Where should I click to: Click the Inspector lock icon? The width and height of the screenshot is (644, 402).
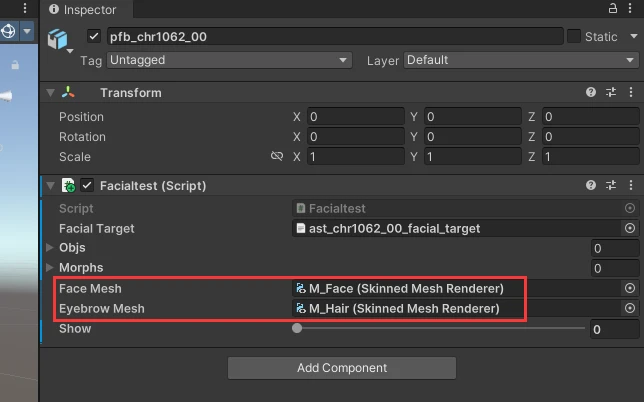[x=613, y=8]
